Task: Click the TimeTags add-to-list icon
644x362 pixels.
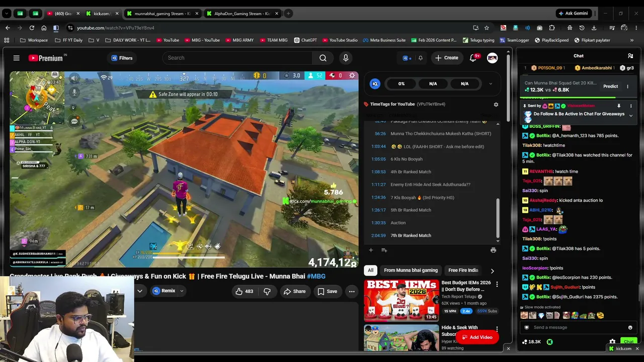Action: (384, 250)
